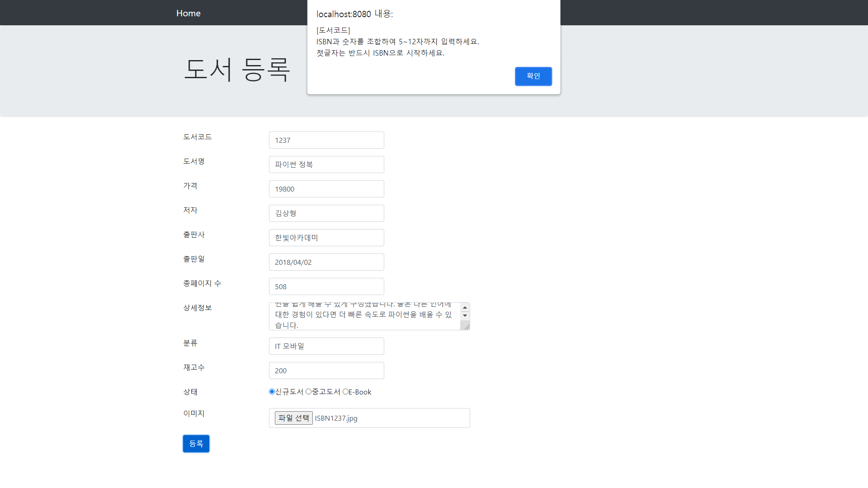Click the 도서명 field with 파이썬 정복
The height and width of the screenshot is (488, 868).
(326, 164)
